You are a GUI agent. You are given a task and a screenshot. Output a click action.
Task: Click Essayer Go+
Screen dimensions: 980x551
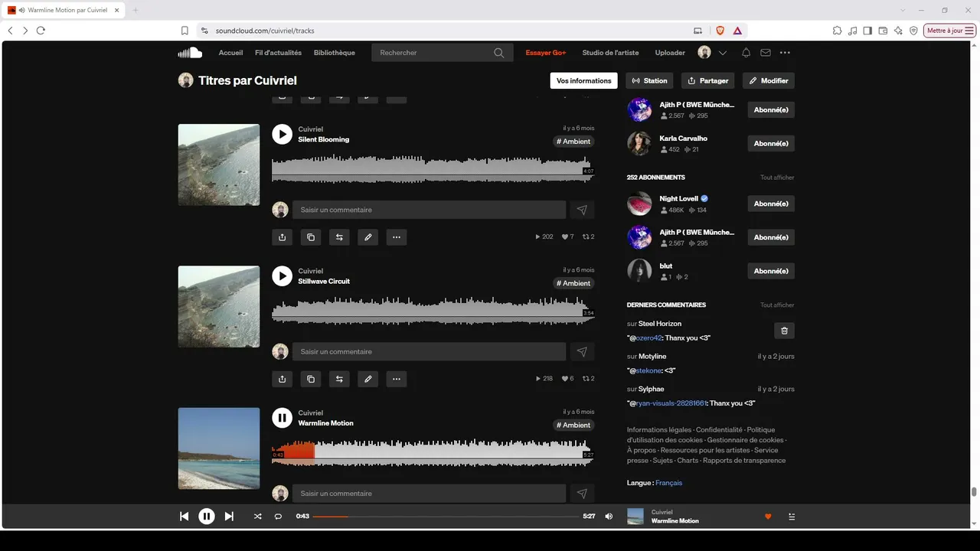[546, 53]
